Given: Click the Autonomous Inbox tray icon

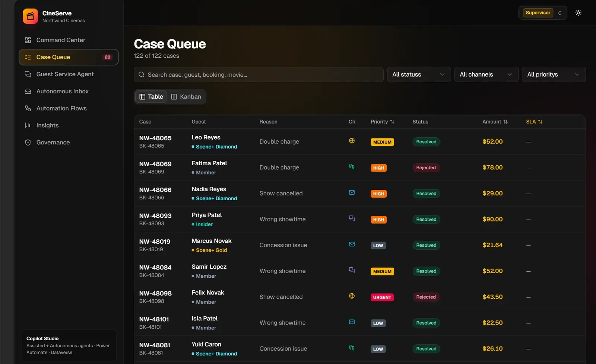Looking at the screenshot, I should [28, 91].
